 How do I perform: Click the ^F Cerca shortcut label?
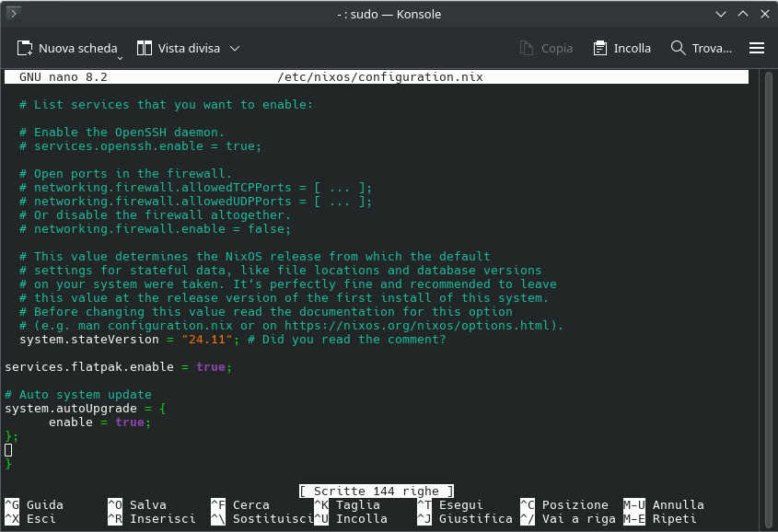(x=240, y=504)
